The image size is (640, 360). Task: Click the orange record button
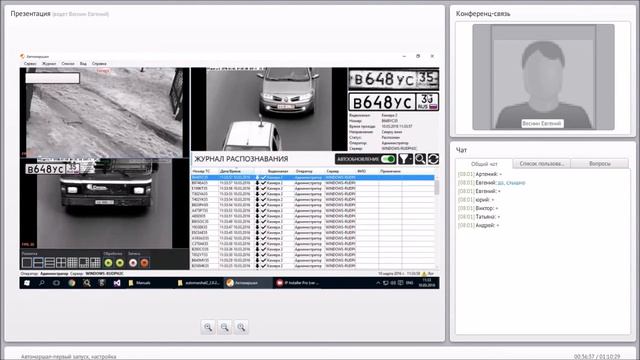click(x=144, y=263)
